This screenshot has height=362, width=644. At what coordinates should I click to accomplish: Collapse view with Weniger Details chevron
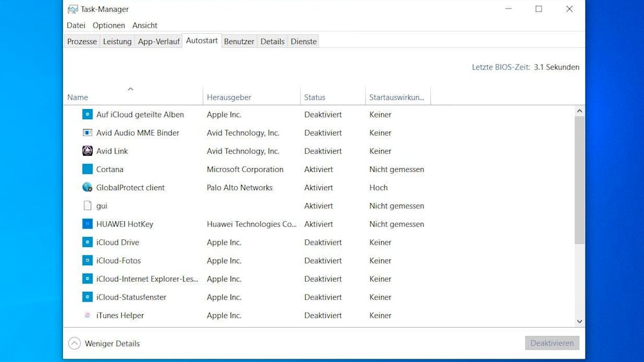click(75, 343)
